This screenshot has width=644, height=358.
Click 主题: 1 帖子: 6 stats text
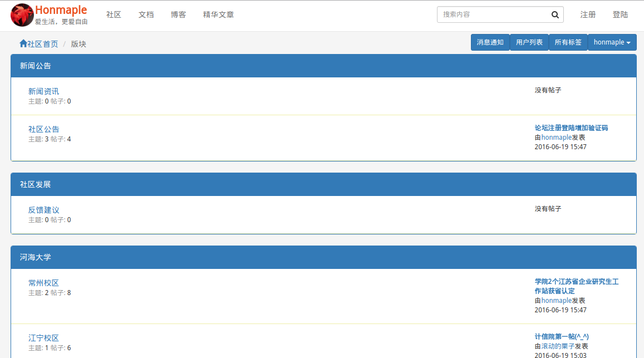coord(50,348)
